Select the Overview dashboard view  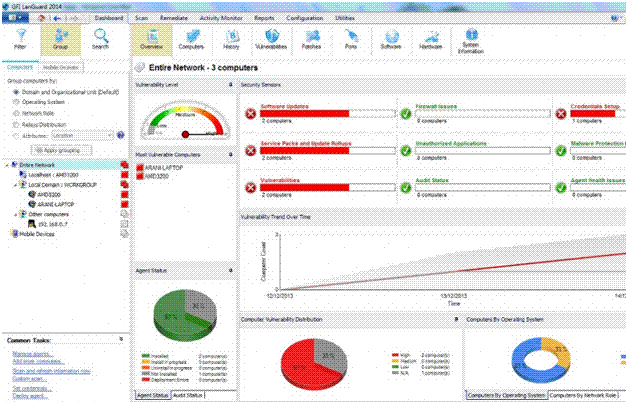151,39
